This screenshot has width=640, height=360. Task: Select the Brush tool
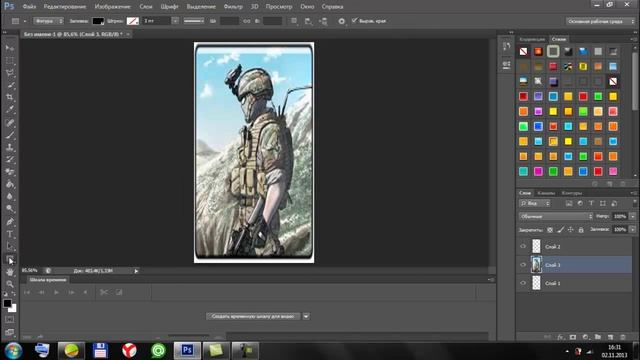coord(10,135)
